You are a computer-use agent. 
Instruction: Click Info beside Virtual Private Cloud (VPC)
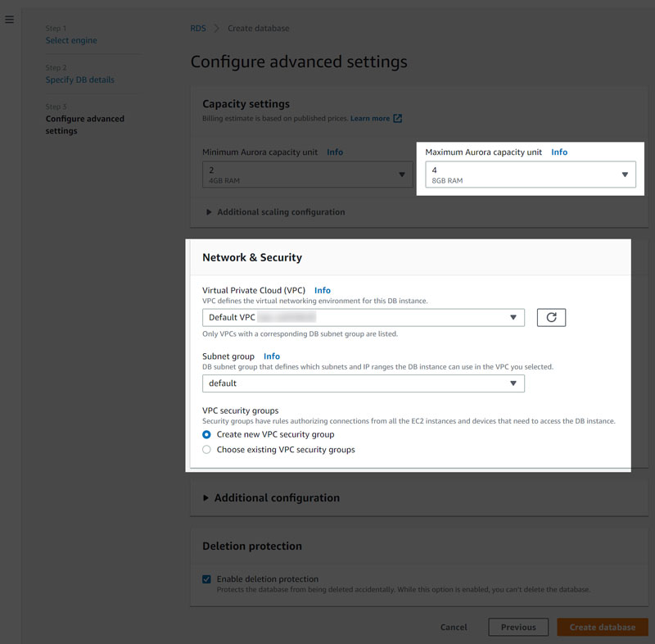coord(322,290)
